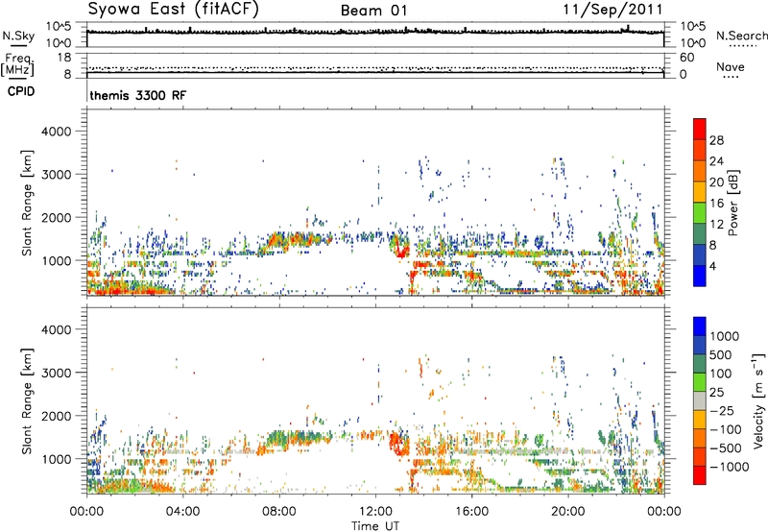
Task: Click the '25' label on Velocity scale
Action: [716, 393]
